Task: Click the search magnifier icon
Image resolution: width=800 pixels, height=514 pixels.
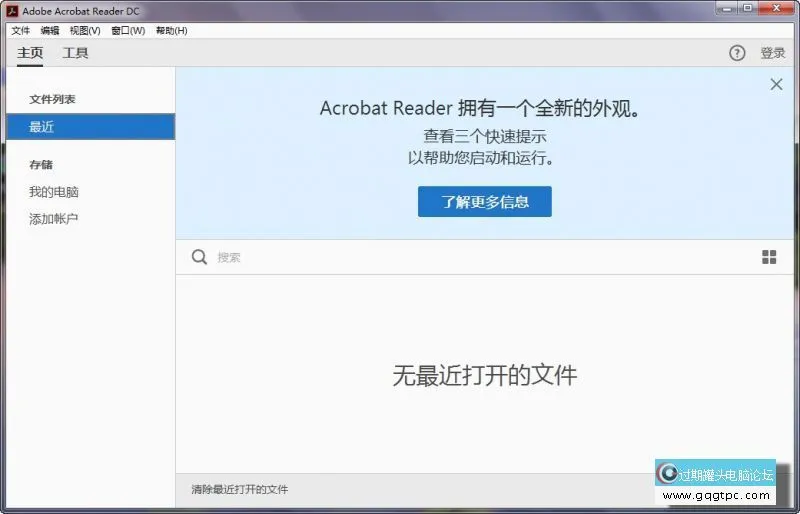Action: pyautogui.click(x=199, y=257)
